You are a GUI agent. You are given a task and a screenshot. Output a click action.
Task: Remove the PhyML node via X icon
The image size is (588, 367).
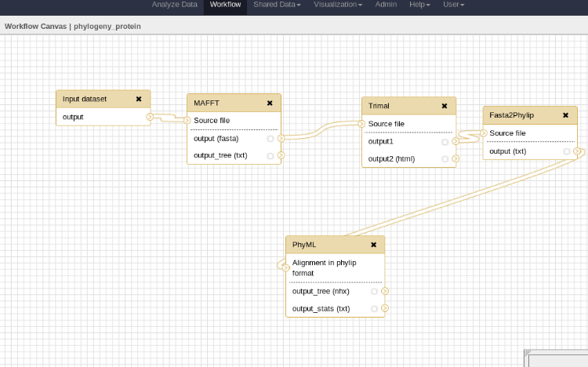tap(373, 245)
